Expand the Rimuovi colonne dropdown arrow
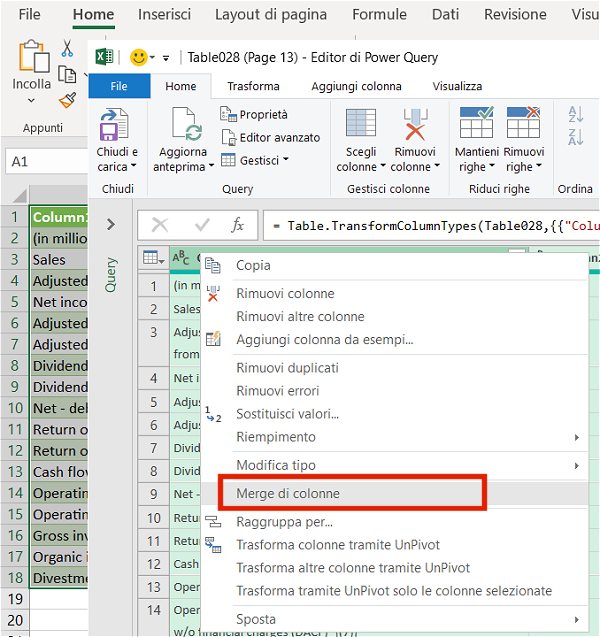The image size is (600, 637). pos(437,166)
